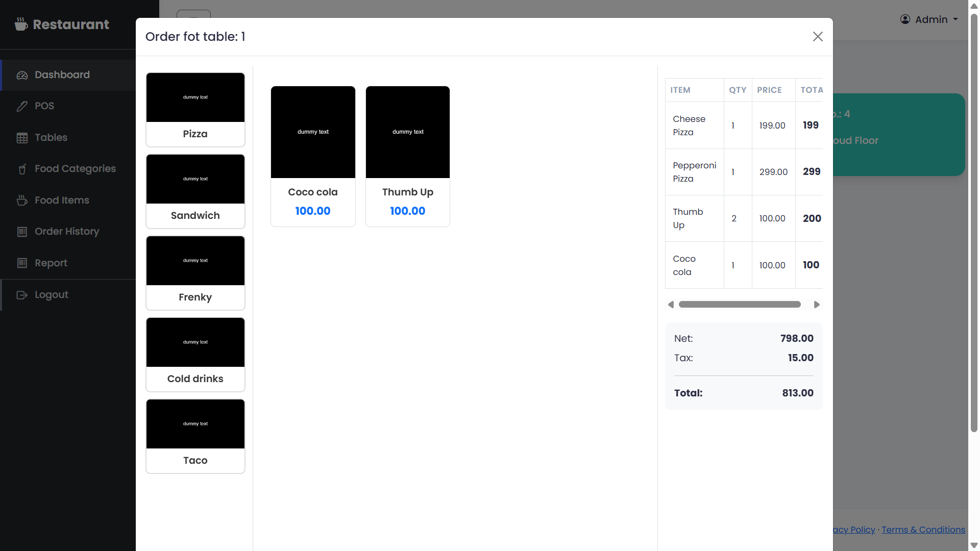
Task: Open Tables menu item
Action: (69, 138)
